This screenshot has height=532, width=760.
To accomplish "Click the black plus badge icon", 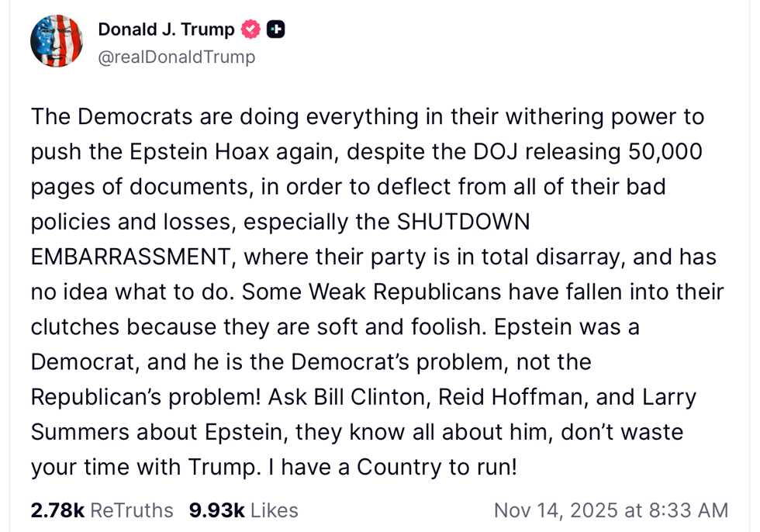I will [x=275, y=30].
